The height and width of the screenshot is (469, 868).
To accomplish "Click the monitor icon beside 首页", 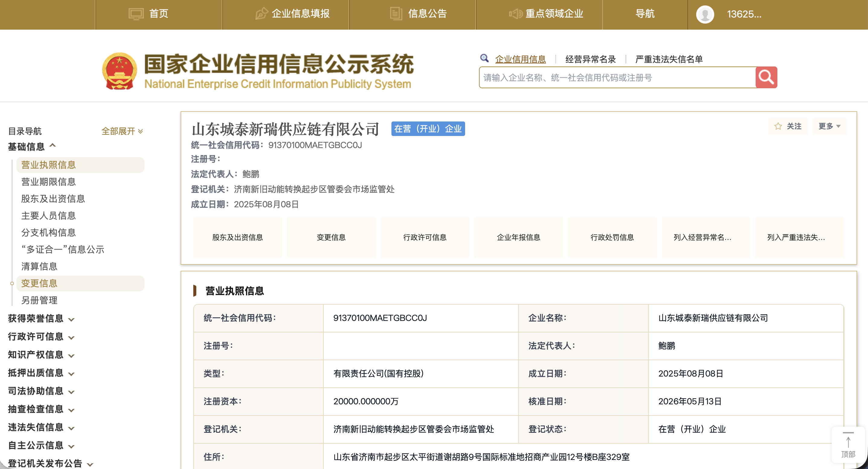I will (136, 14).
